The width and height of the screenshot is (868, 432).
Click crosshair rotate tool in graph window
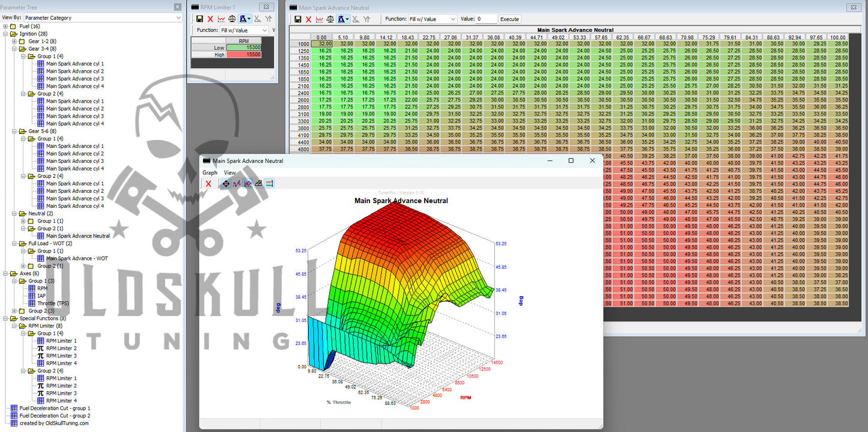pos(226,183)
